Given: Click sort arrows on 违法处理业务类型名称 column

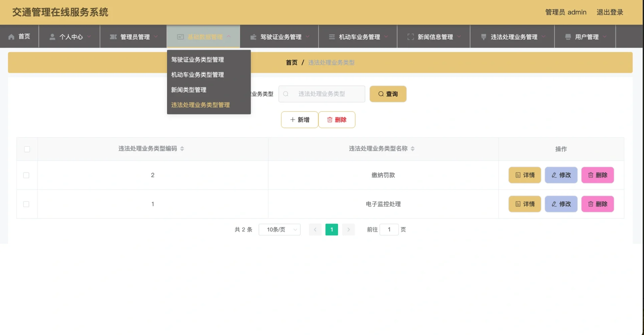Looking at the screenshot, I should click(x=413, y=149).
